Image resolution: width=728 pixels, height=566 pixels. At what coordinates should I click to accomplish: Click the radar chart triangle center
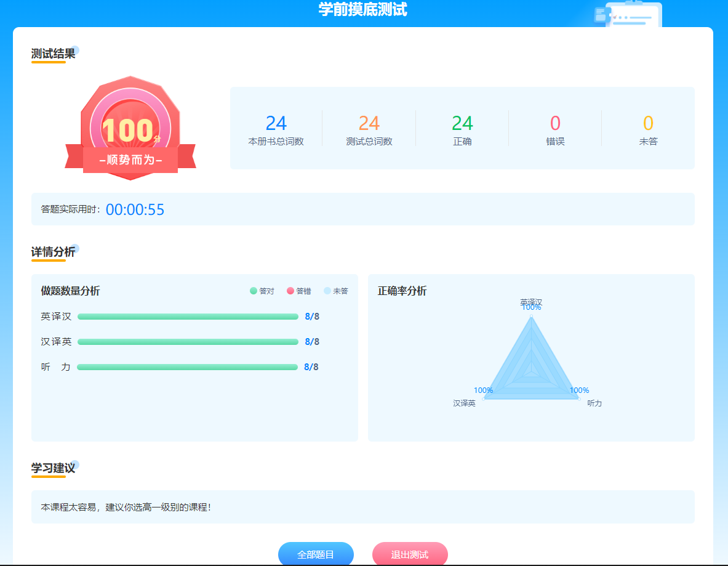[530, 371]
